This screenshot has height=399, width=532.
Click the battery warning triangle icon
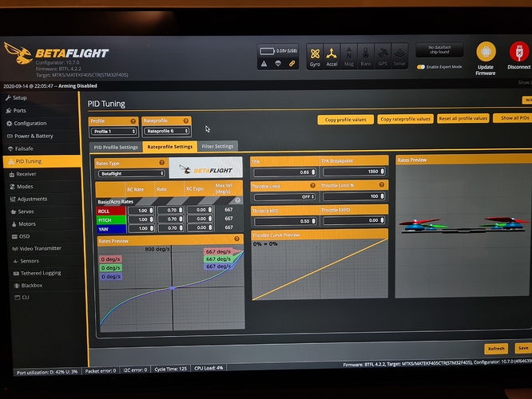pos(264,63)
